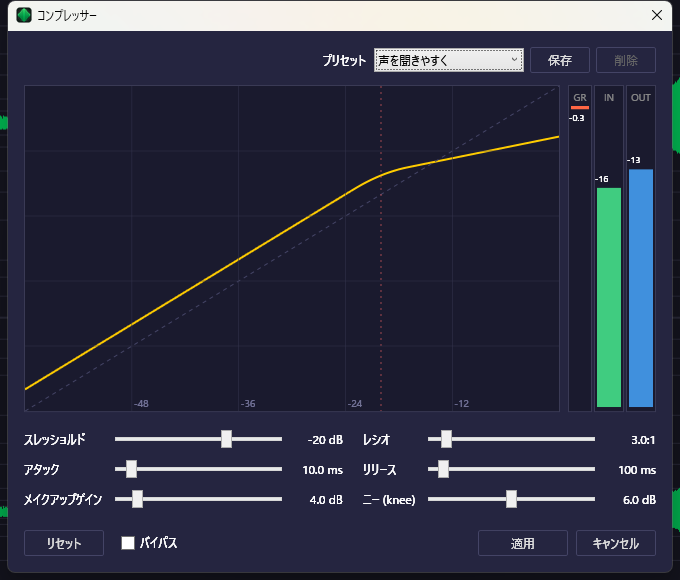Click the レシオ slider handle
This screenshot has width=680, height=580.
click(446, 439)
